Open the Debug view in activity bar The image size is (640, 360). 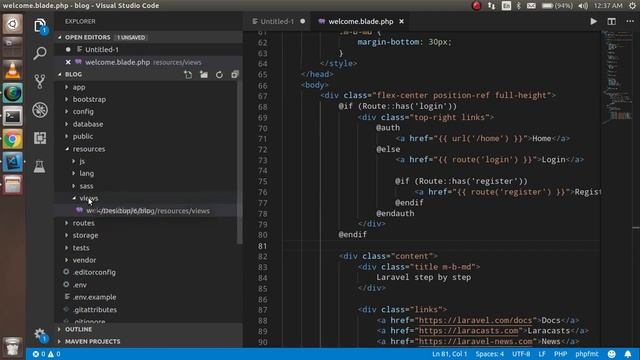[x=40, y=110]
